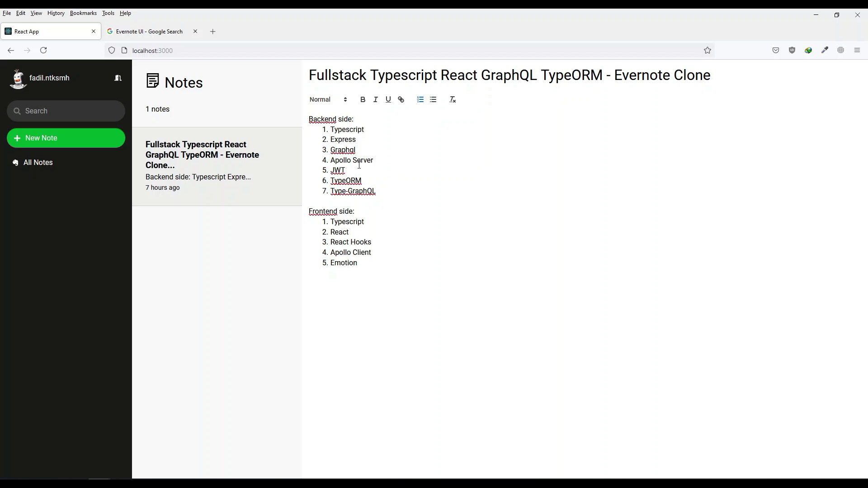Save page to Pocket
This screenshot has width=868, height=488.
[x=776, y=50]
